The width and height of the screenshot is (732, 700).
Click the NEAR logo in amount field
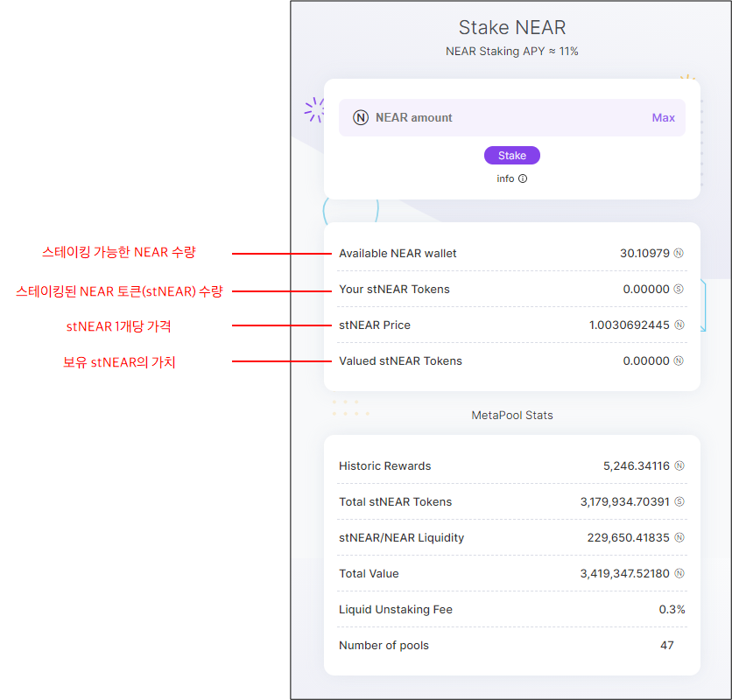361,117
